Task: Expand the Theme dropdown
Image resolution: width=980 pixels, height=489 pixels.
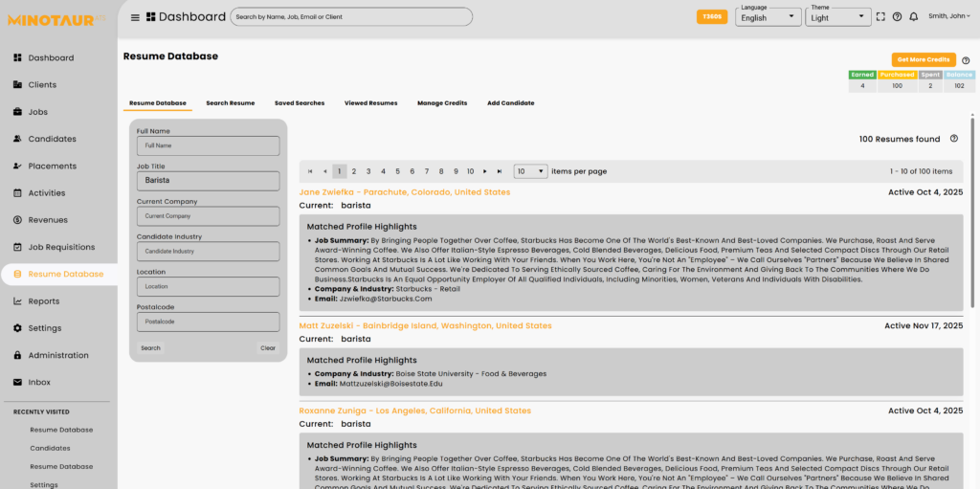Action: [838, 17]
